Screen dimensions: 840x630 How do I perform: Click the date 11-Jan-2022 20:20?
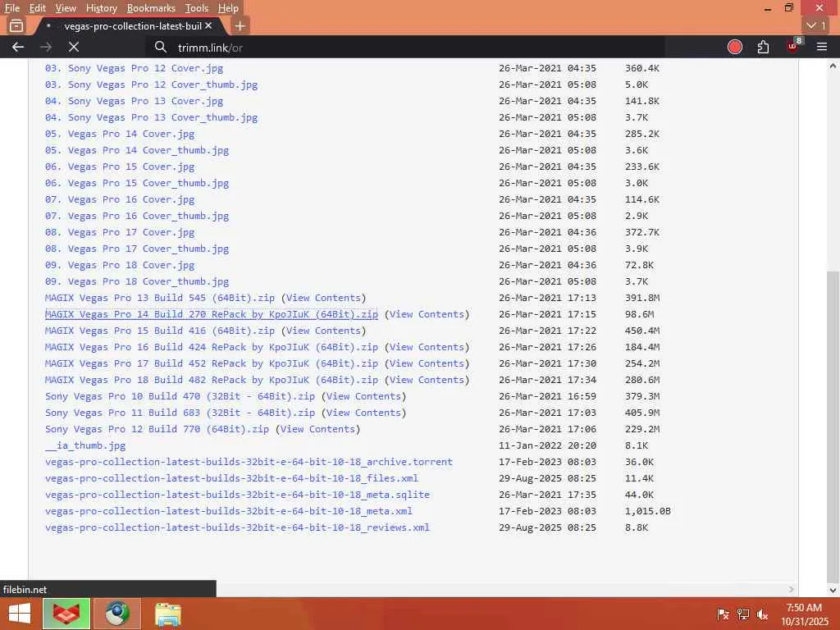pyautogui.click(x=547, y=445)
